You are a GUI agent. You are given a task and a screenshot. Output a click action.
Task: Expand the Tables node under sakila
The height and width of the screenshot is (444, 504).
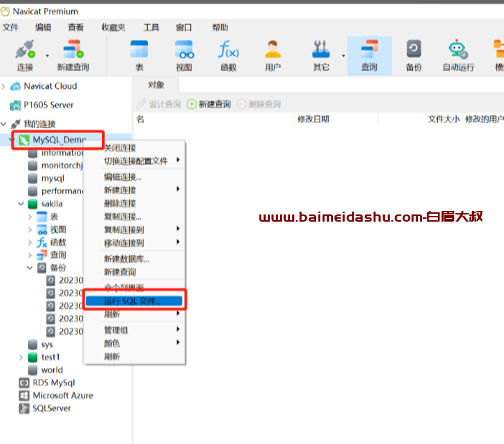click(29, 217)
